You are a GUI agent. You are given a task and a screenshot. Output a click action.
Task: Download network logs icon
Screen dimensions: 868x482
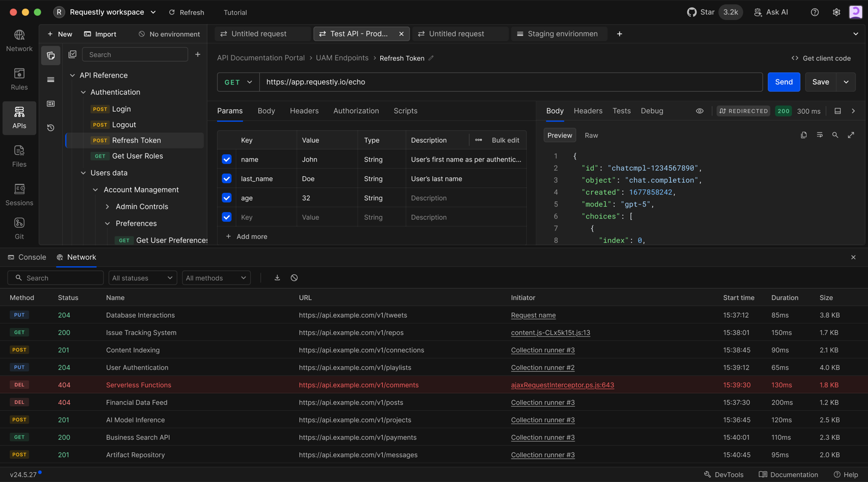pyautogui.click(x=277, y=278)
